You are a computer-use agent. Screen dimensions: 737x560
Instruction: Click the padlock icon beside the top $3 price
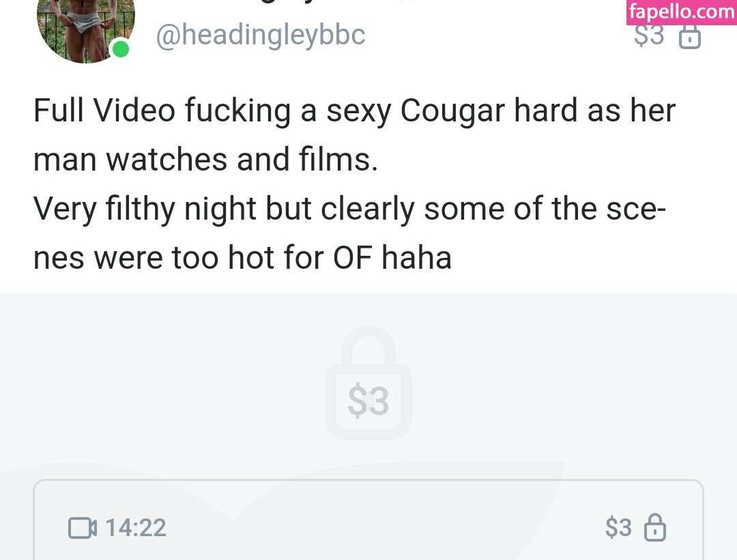[689, 37]
